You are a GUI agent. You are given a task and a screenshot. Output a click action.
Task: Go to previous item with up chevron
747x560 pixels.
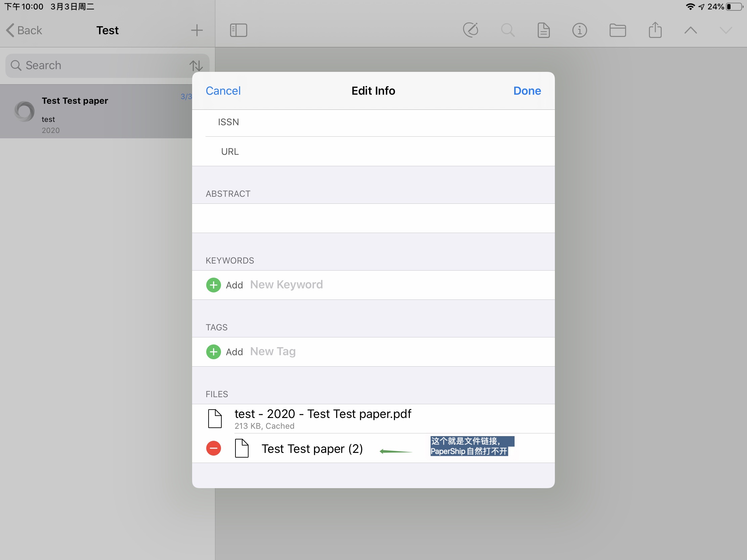[691, 30]
